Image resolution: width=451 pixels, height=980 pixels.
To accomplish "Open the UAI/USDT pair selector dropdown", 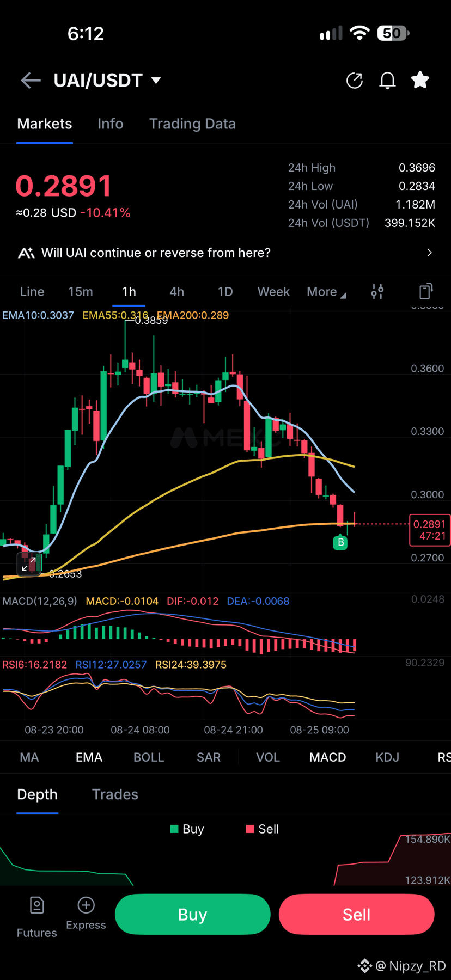I will pyautogui.click(x=107, y=81).
